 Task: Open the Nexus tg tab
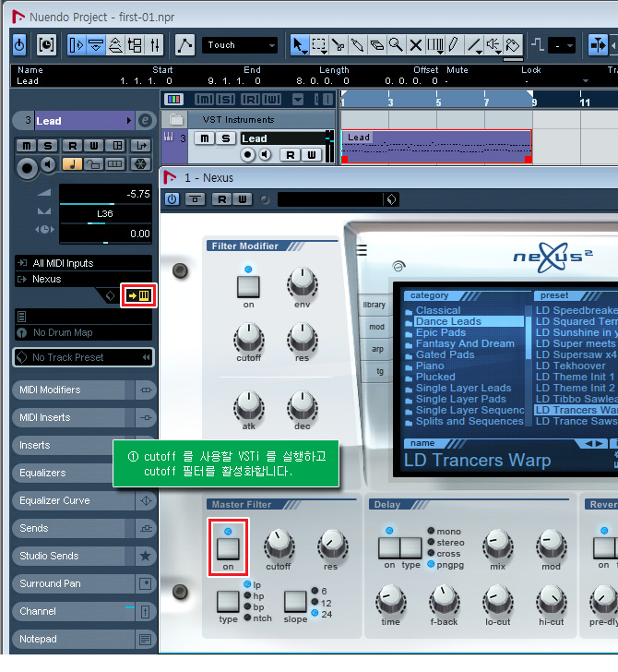tap(379, 371)
